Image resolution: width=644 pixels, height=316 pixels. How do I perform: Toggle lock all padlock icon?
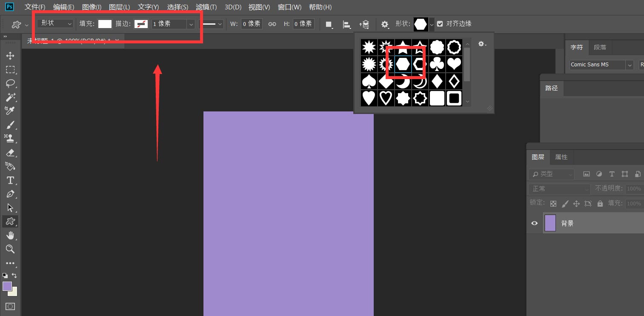tap(600, 204)
